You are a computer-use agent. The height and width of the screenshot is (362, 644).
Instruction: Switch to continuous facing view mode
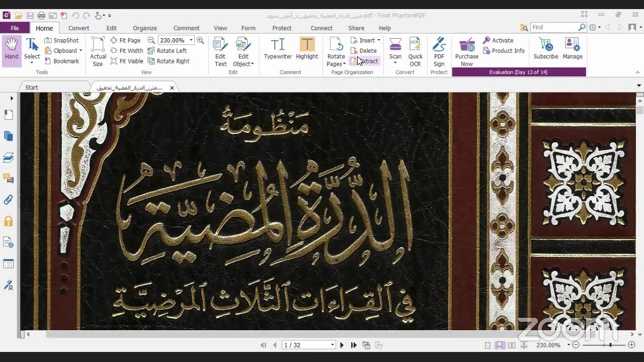pos(524,345)
